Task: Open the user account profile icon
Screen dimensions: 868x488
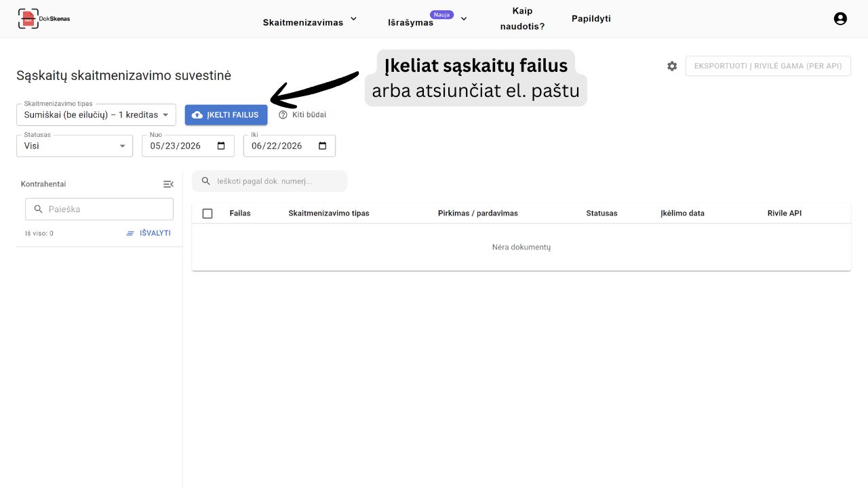Action: pos(840,19)
